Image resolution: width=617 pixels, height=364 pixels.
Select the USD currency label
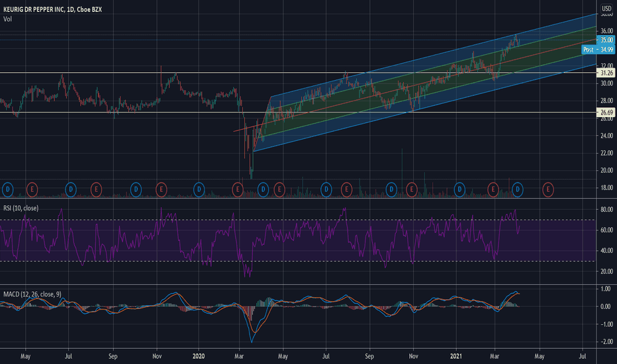click(606, 8)
